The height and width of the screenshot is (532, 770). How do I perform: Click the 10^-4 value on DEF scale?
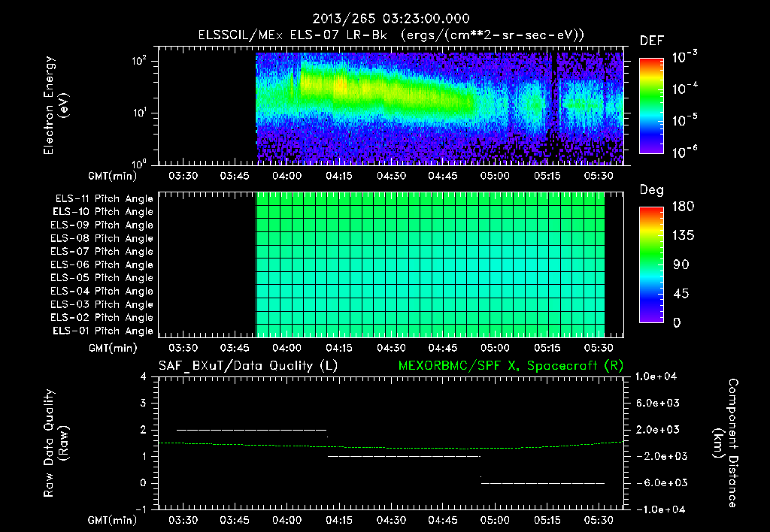685,89
